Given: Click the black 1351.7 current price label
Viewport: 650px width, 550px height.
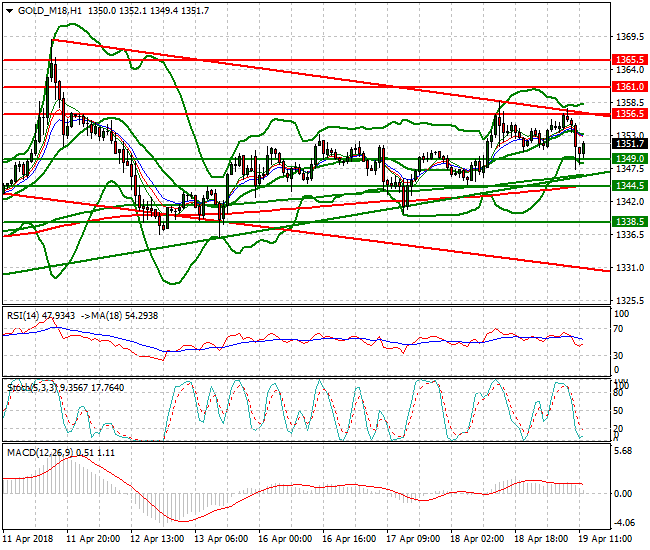Looking at the screenshot, I should (x=630, y=144).
